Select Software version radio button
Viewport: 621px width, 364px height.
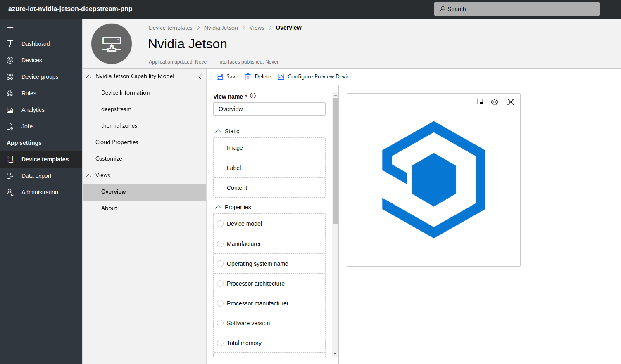pos(220,323)
